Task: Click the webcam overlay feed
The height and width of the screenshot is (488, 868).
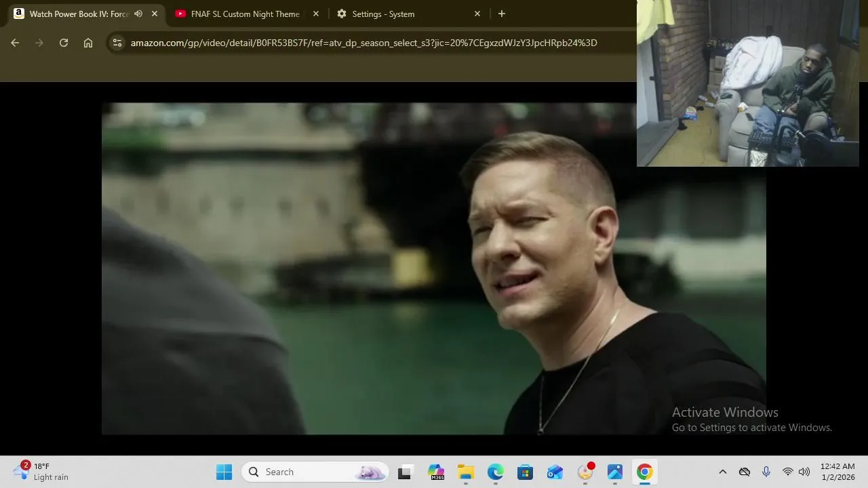Action: [748, 83]
